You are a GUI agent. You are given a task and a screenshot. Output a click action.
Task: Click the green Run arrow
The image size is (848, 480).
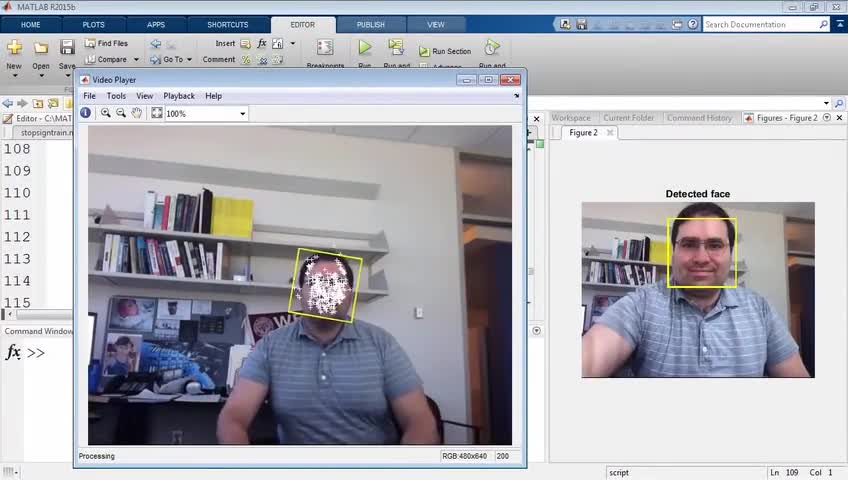pyautogui.click(x=365, y=48)
